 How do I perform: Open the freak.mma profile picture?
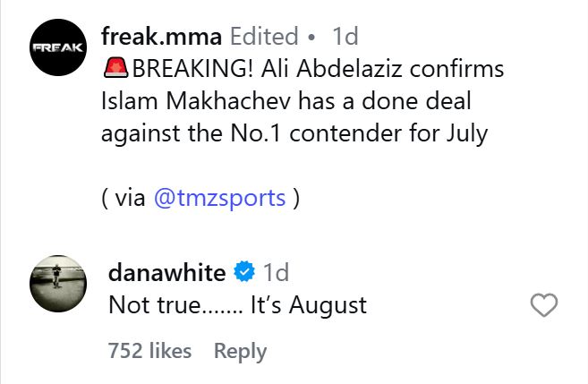[58, 47]
